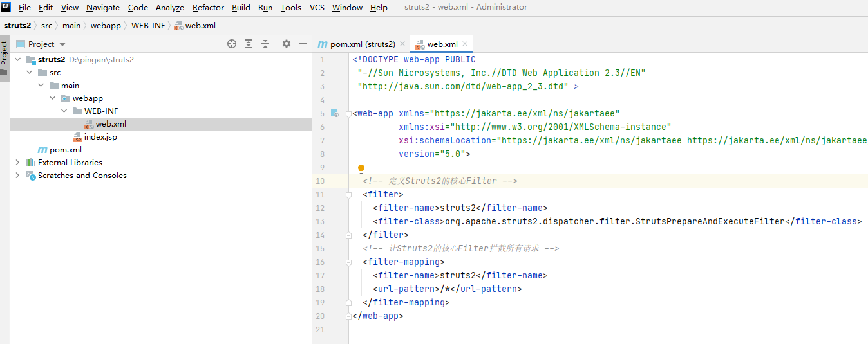Image resolution: width=868 pixels, height=344 pixels.
Task: Close the pom.xml (struts2) editor tab
Action: click(402, 44)
